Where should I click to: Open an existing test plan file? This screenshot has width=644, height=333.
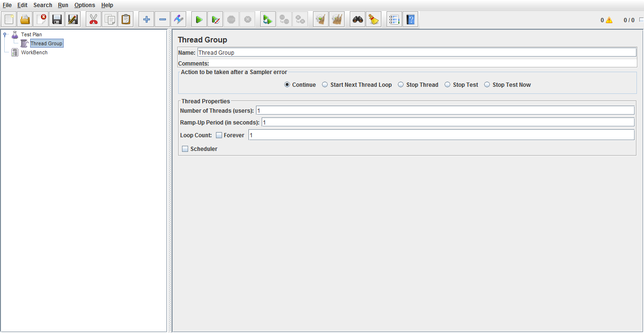click(25, 19)
